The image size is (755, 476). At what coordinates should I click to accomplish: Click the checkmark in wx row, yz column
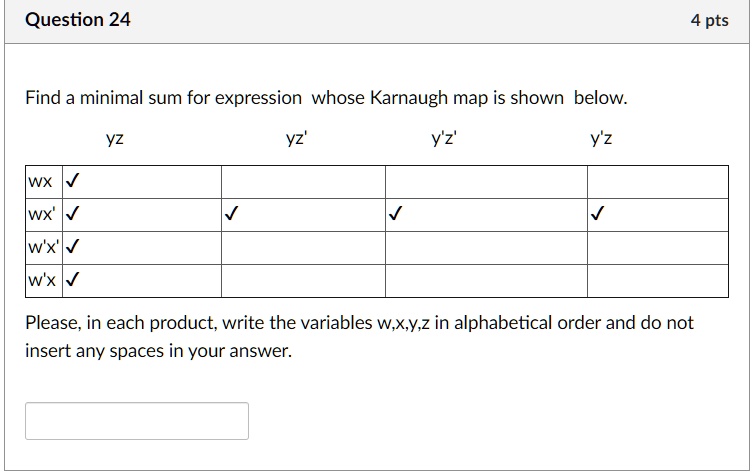[72, 181]
